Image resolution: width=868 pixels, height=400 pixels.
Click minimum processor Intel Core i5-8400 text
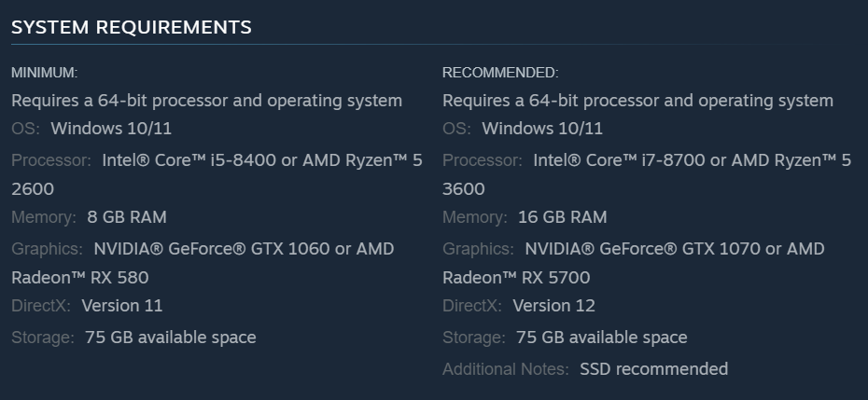coord(189,160)
